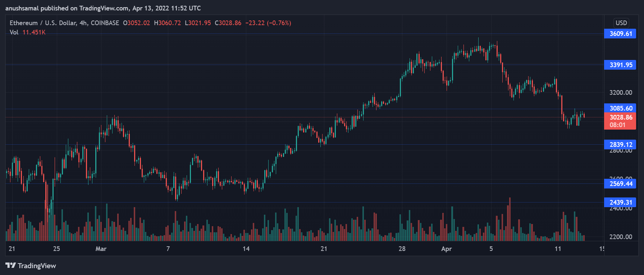Click the −23.22 (−0.76%) change value
Screen dimensions: 644x275
tap(268, 23)
